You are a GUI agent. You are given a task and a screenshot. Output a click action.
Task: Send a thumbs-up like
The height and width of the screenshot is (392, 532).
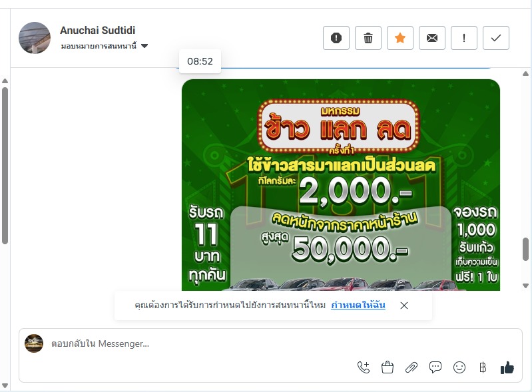[507, 367]
